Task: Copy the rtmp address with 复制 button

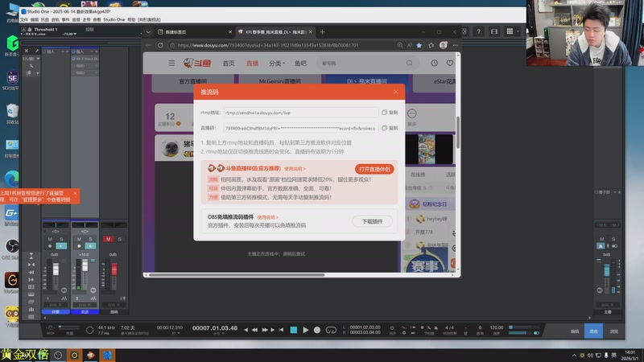Action: [390, 113]
